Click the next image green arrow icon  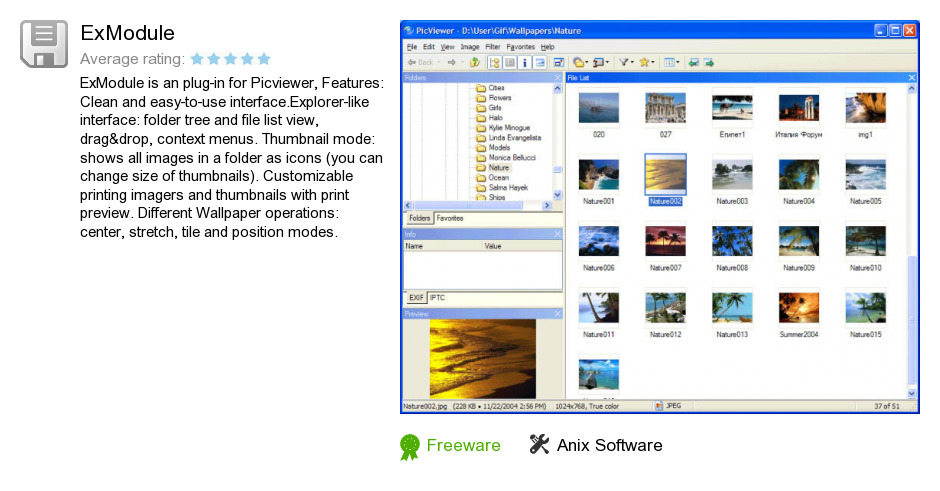click(x=709, y=62)
